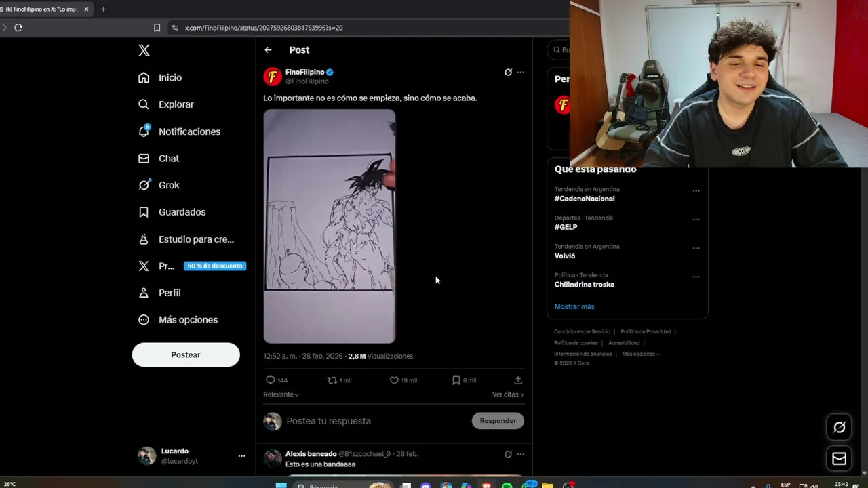Click Mostrar más in trends

tap(574, 306)
